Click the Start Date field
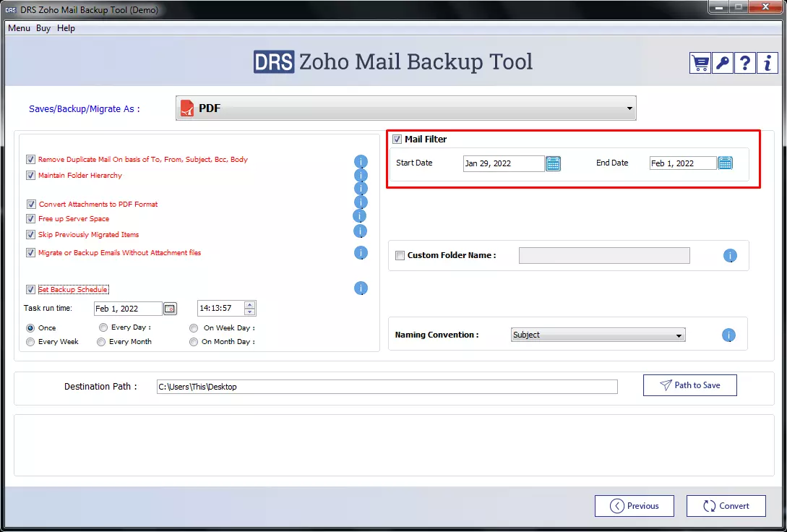The height and width of the screenshot is (532, 787). click(x=504, y=163)
